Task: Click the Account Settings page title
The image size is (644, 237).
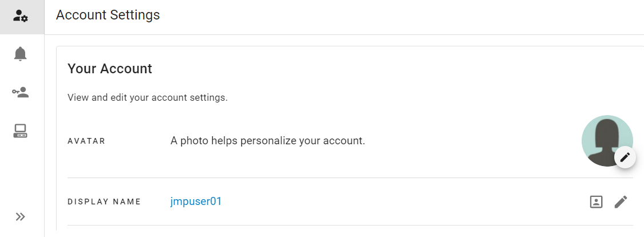Action: (x=108, y=15)
